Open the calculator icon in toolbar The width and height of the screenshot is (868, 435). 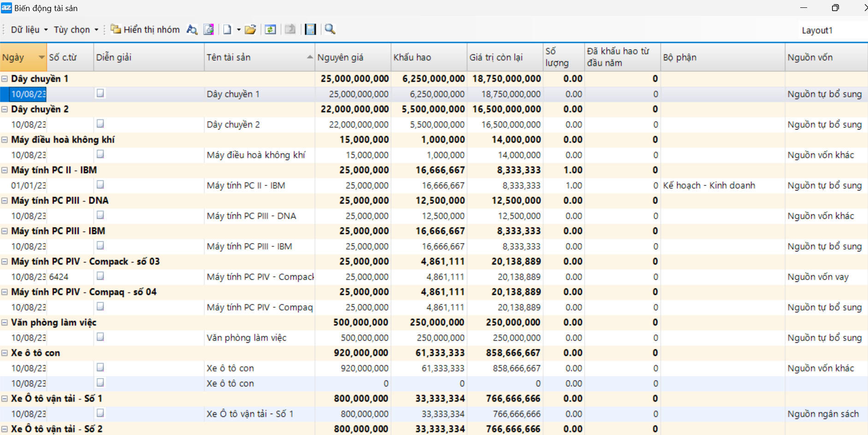coord(311,30)
